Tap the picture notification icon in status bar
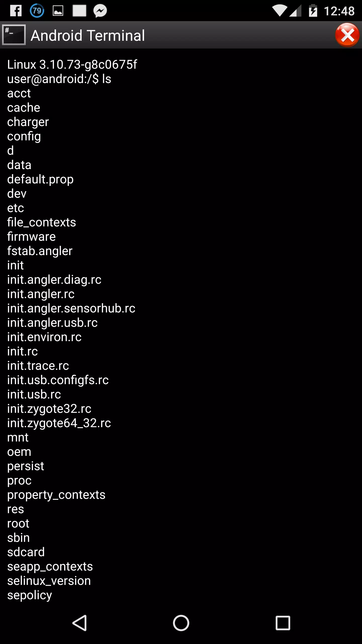Viewport: 362px width, 644px height. [x=58, y=11]
